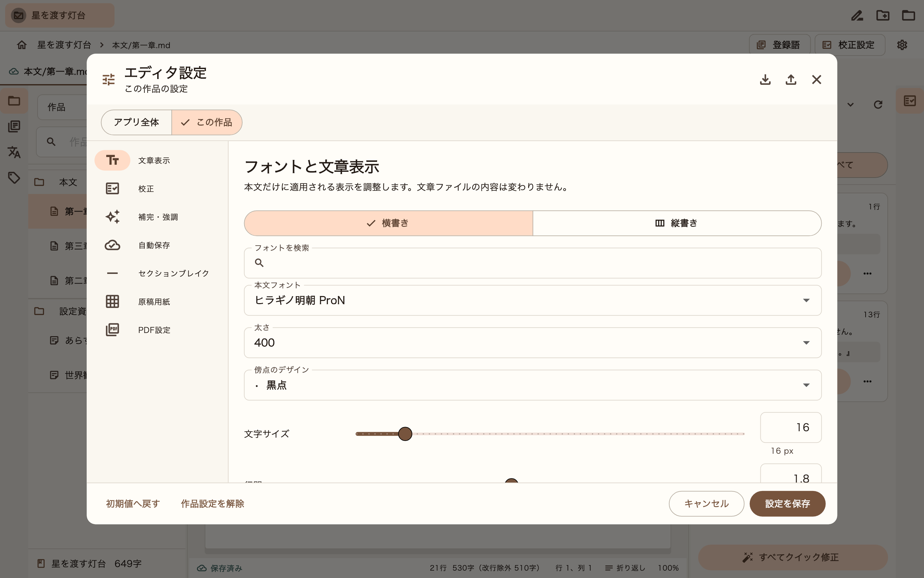Viewport: 924px width, 578px height.
Task: Click 星を渡す灯台 in the breadcrumb
Action: tap(64, 45)
